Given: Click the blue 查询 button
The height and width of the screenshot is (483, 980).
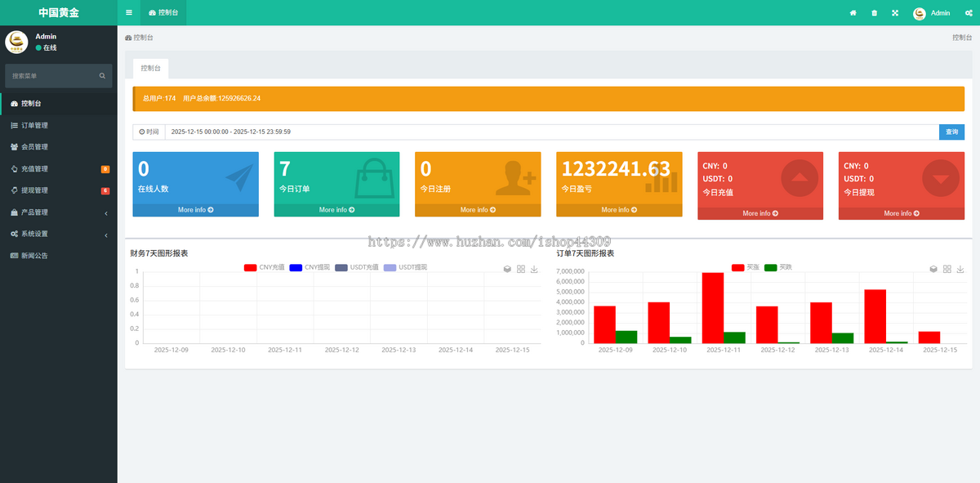Looking at the screenshot, I should [951, 132].
